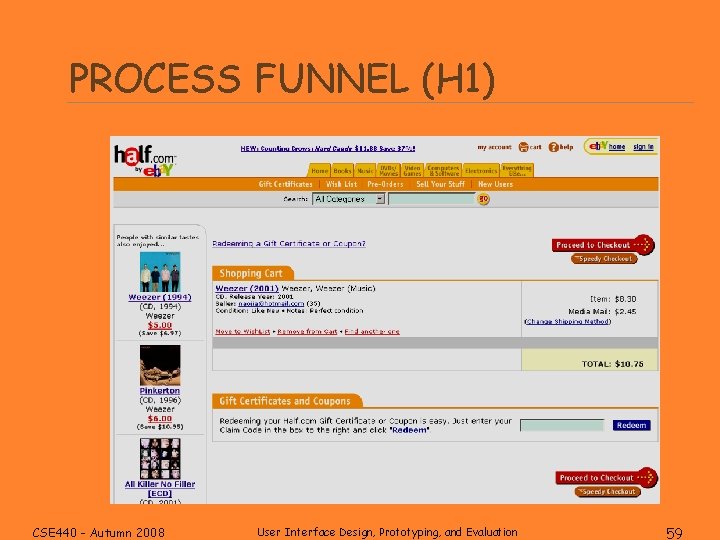Click the All Killer No Filler cover thumbnail
Viewport: 720px width, 540px height.
(x=160, y=459)
